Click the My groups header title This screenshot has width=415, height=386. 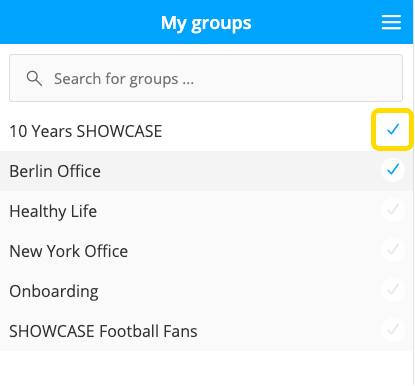pos(206,23)
